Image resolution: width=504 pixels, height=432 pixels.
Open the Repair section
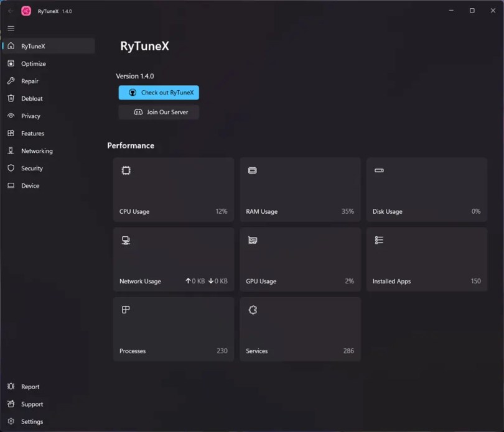click(49, 81)
